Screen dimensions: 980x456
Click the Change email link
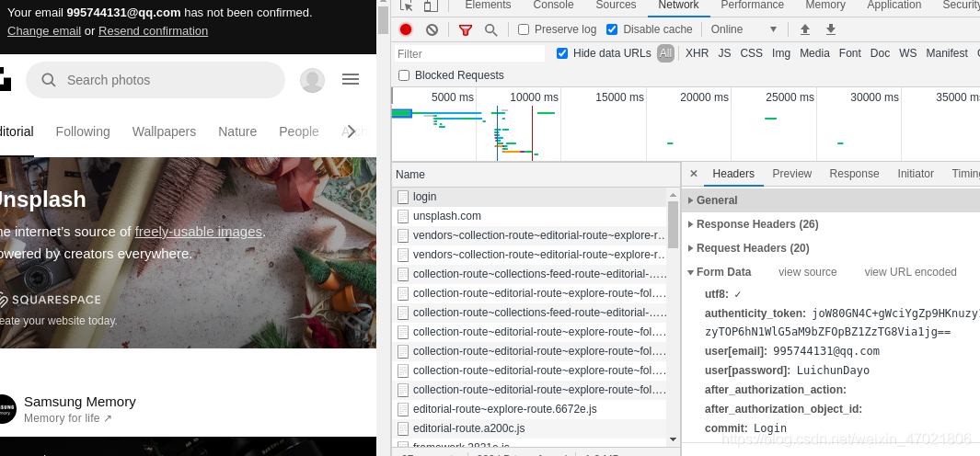point(44,30)
